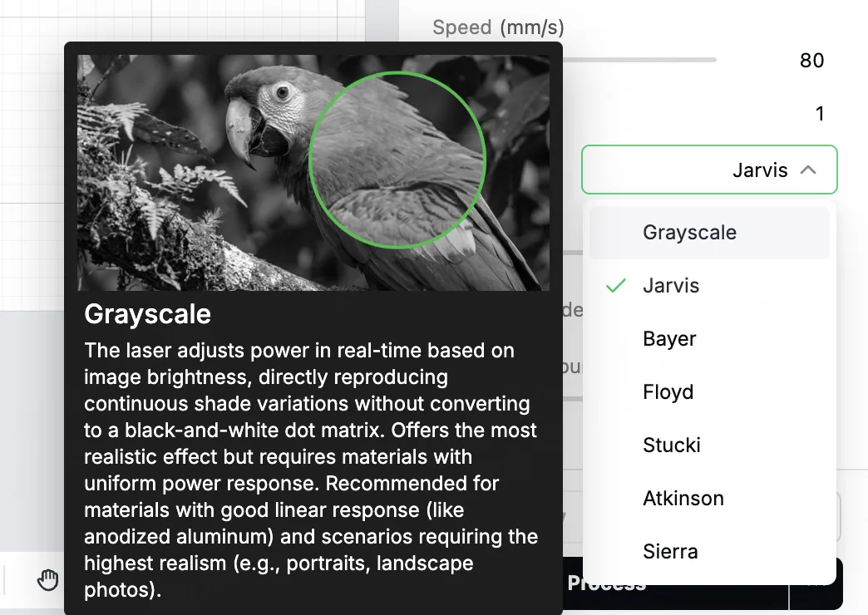Select the hand pan tool
868x615 pixels.
(x=47, y=579)
